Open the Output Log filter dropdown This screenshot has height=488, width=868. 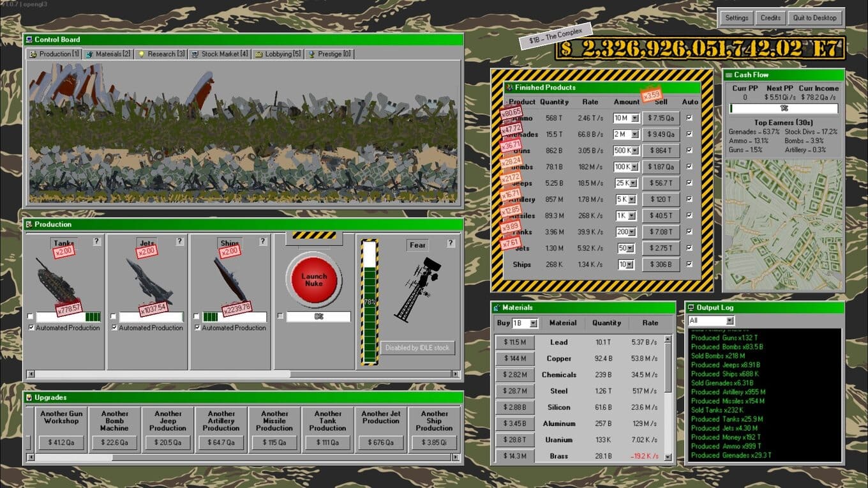tap(730, 321)
